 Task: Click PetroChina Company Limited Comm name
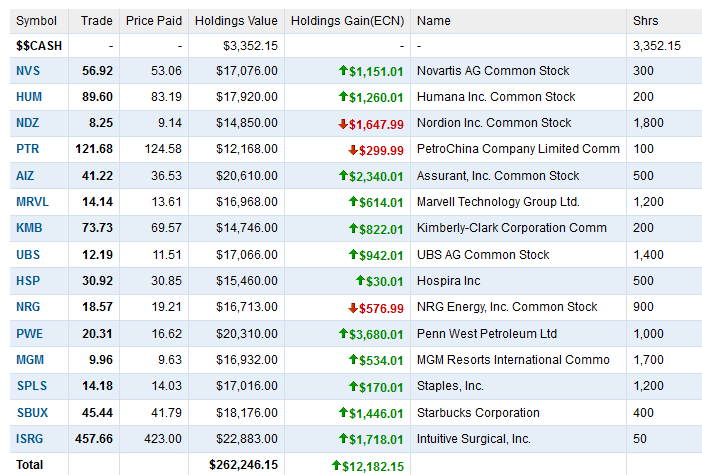(x=518, y=149)
